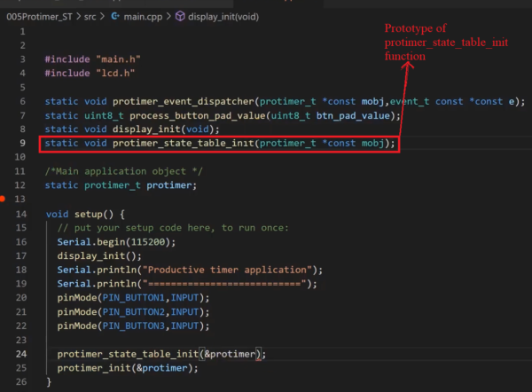The width and height of the screenshot is (532, 392).
Task: Click the "main.h" include string
Action: click(x=118, y=59)
